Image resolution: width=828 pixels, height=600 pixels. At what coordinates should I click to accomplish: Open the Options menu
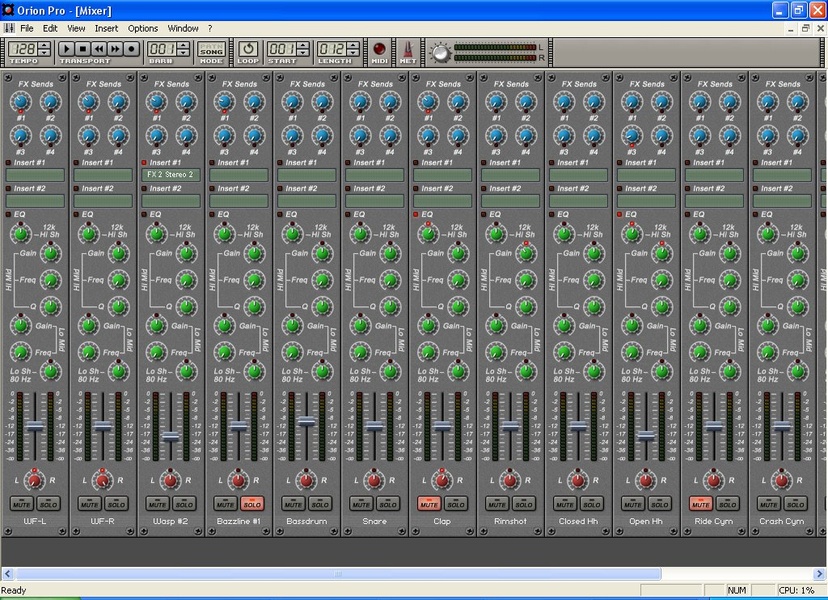coord(143,28)
